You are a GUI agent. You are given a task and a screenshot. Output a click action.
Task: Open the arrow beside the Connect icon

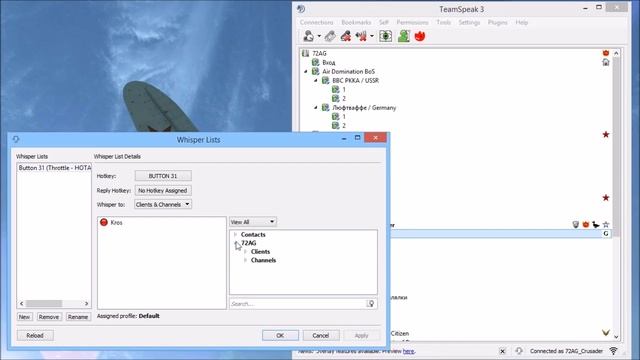(x=319, y=36)
